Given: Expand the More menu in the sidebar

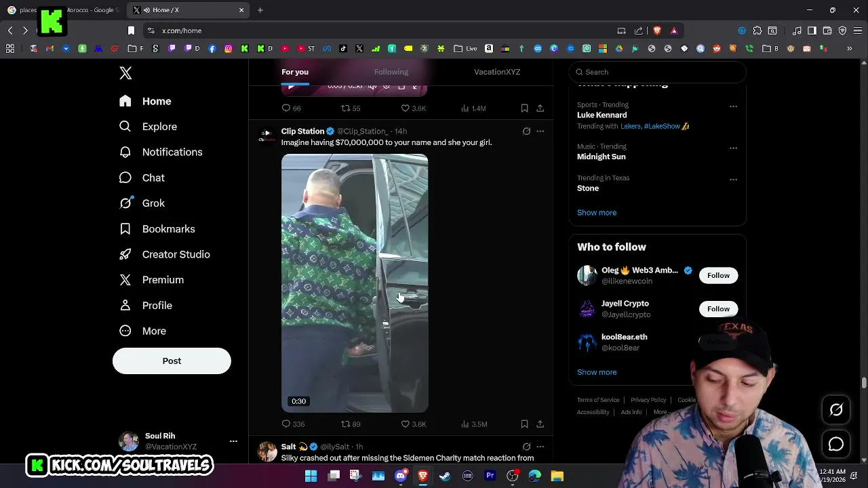Looking at the screenshot, I should point(142,331).
